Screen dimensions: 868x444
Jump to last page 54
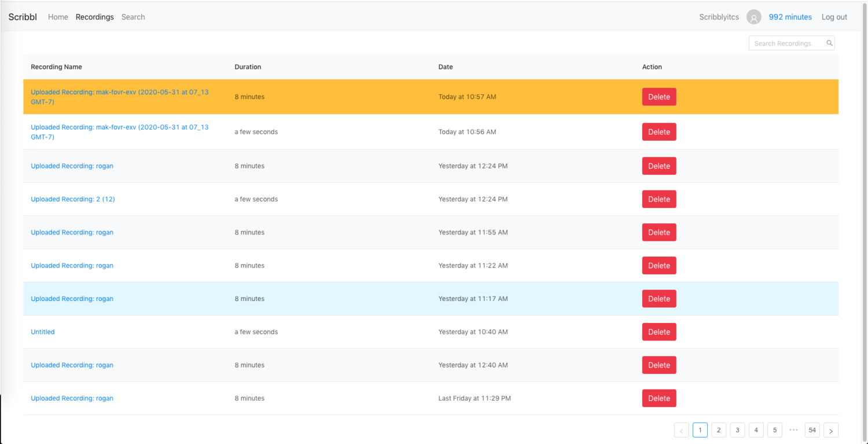[812, 430]
